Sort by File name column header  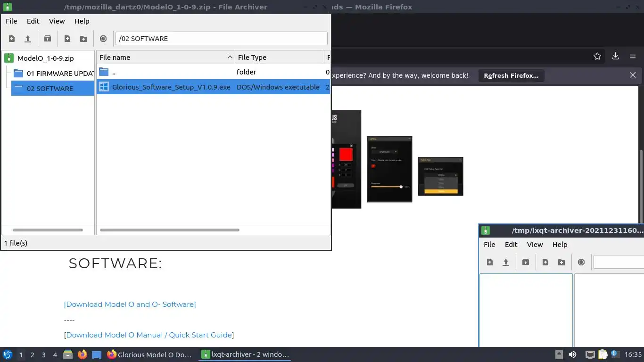pos(165,58)
